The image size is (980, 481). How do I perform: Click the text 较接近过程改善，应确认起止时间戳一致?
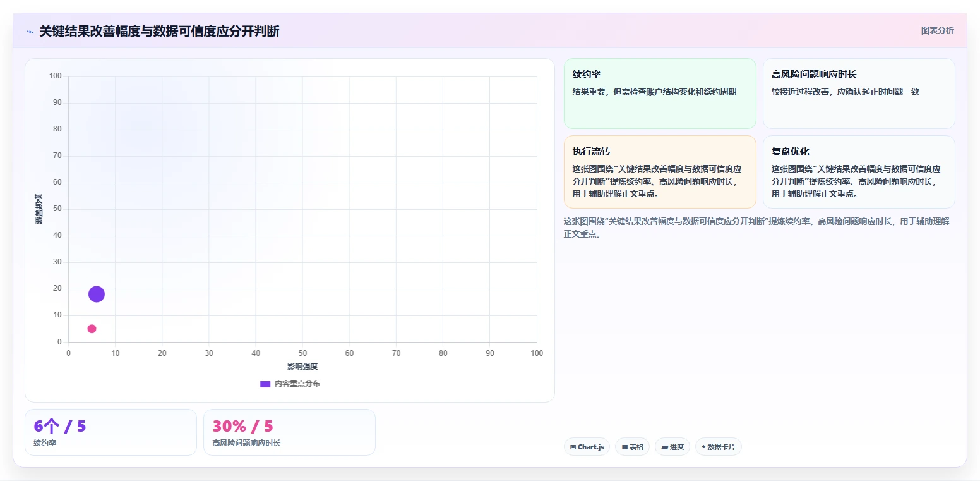pyautogui.click(x=846, y=92)
